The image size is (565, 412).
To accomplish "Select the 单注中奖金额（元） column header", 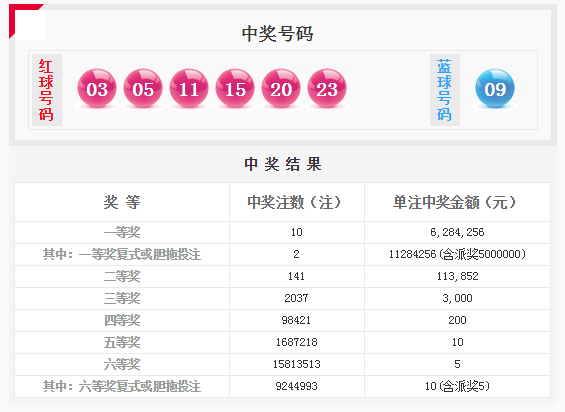I will click(455, 202).
